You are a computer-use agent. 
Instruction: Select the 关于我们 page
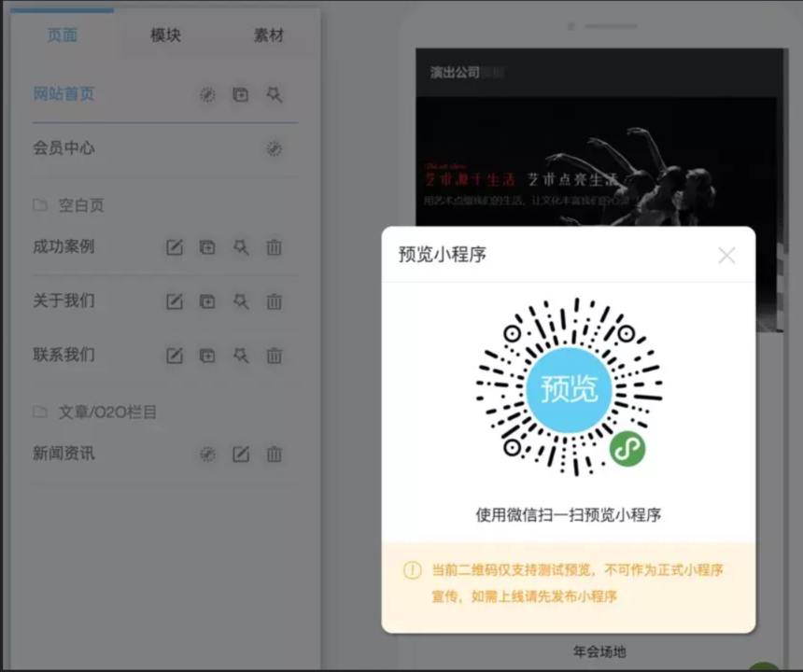pyautogui.click(x=63, y=301)
